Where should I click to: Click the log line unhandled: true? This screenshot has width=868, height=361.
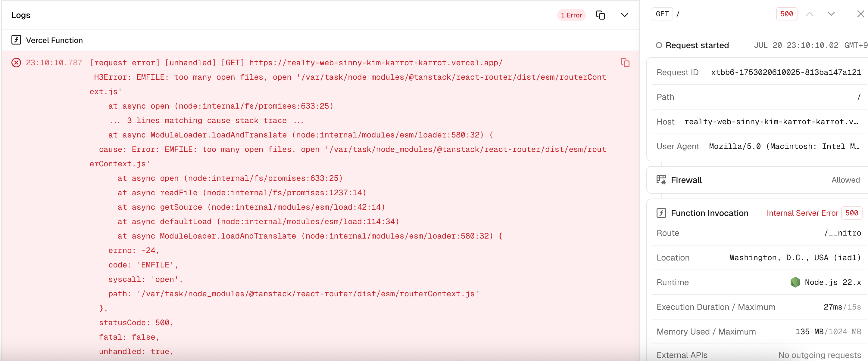[136, 352]
